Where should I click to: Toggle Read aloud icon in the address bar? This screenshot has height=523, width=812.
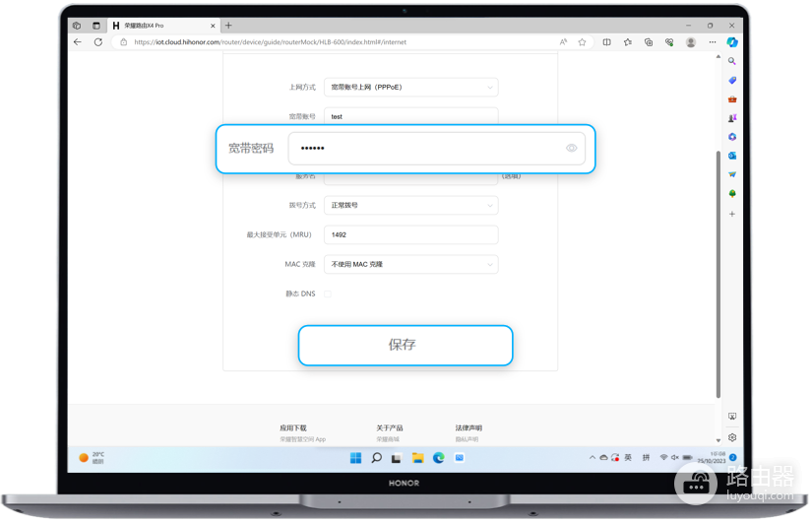(x=563, y=42)
